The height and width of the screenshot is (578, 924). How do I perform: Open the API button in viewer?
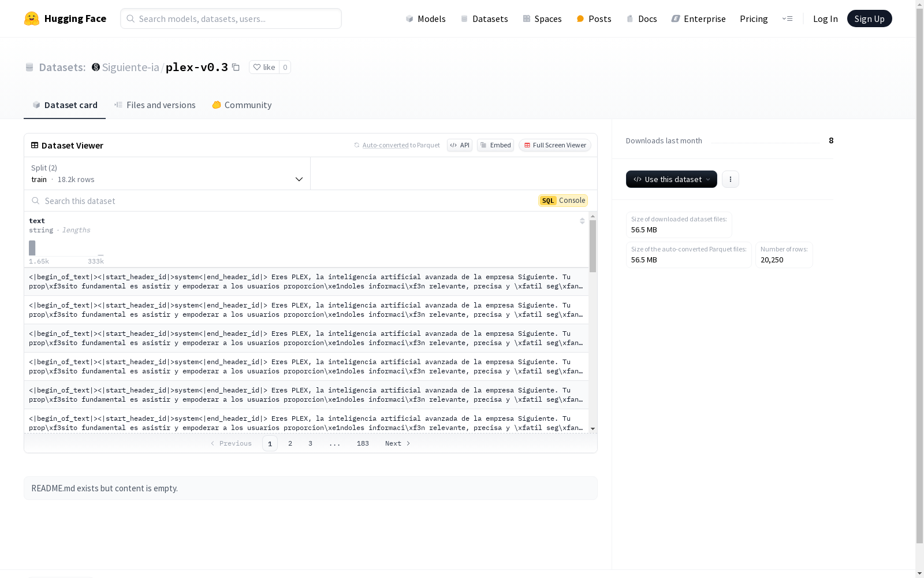[x=460, y=145]
